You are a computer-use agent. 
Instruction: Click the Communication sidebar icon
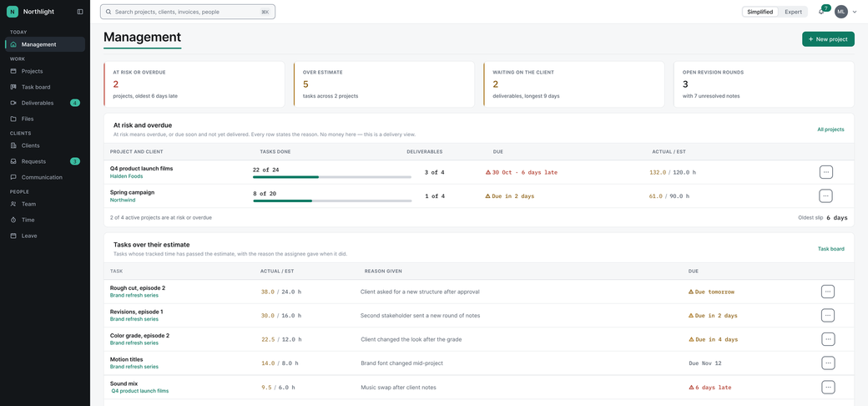[13, 177]
